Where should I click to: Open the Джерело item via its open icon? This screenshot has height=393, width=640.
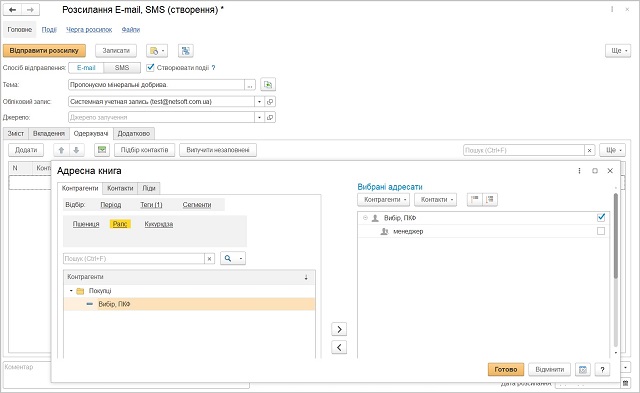[x=270, y=118]
